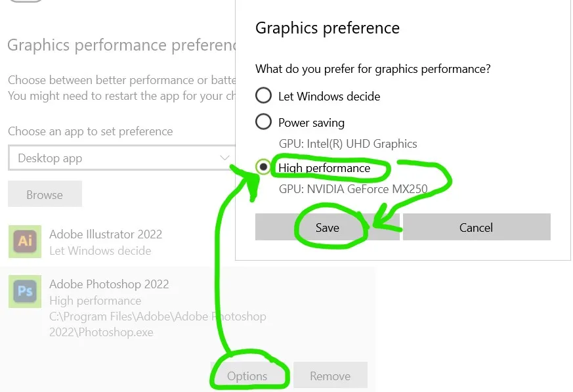Choose the "Power saving" radio option

coord(263,122)
